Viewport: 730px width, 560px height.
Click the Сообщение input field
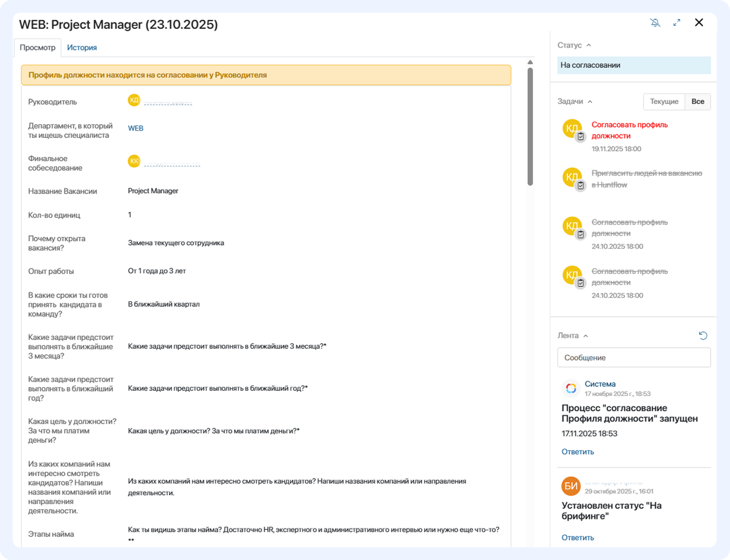633,358
